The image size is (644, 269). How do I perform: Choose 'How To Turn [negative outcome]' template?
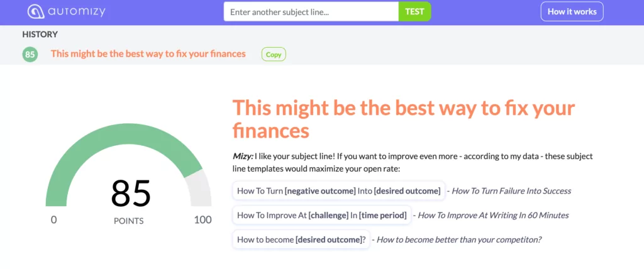338,191
